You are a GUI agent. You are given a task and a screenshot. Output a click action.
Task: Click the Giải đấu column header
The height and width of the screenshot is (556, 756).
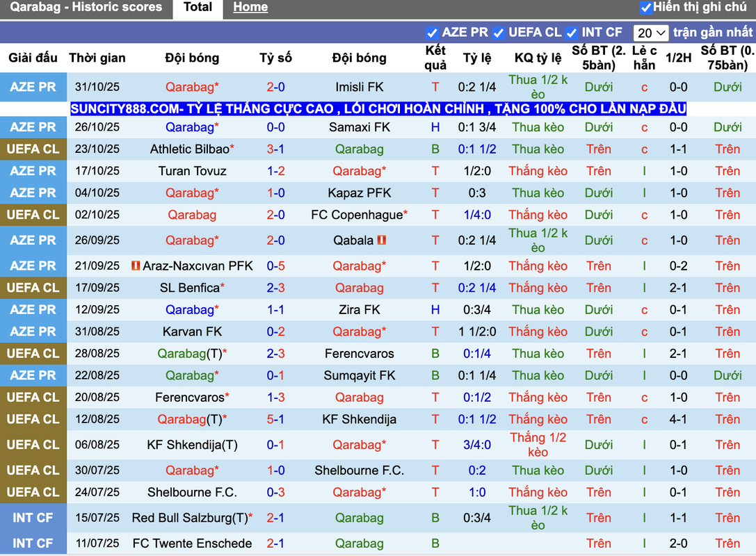[33, 58]
